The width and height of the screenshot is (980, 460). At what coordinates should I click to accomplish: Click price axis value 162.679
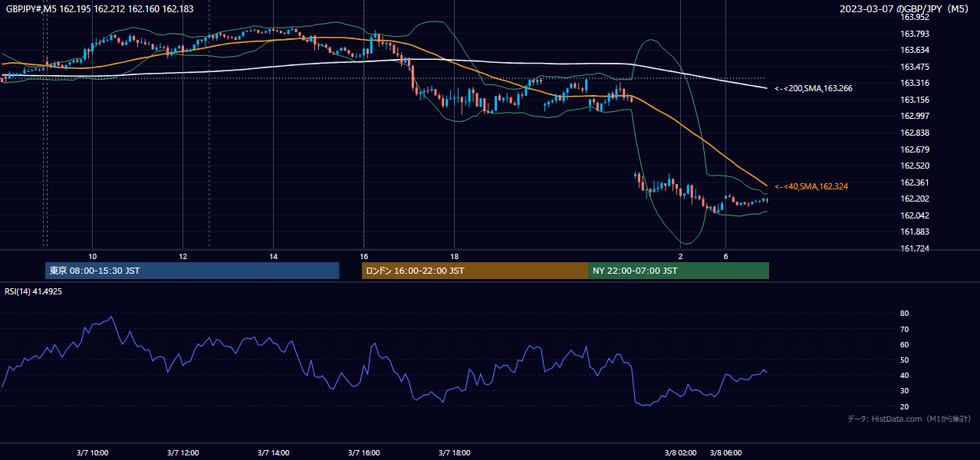point(914,149)
